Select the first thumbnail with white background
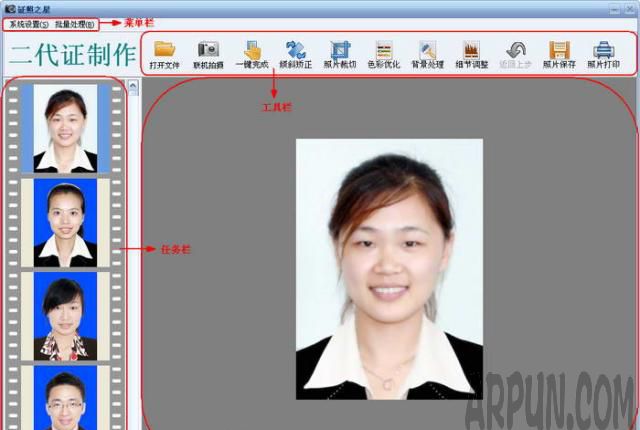Screen dimensions: 640x430 65,127
